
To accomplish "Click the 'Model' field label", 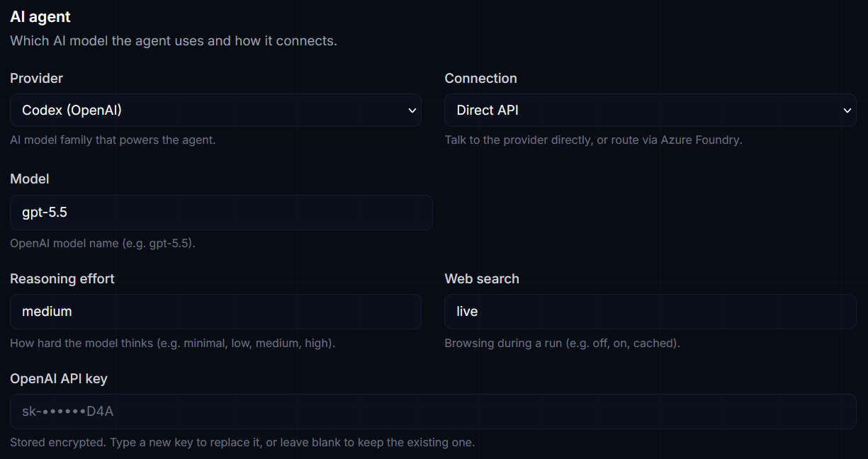I will (29, 179).
